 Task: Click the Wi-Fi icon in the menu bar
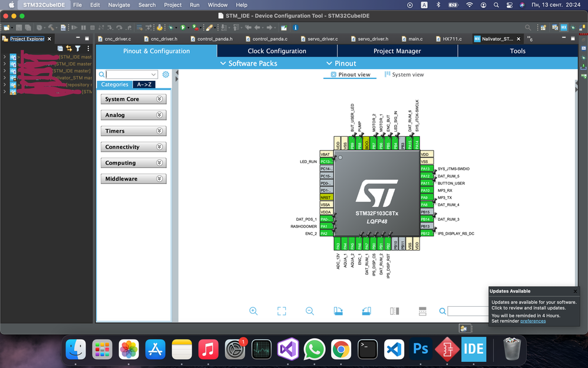[469, 5]
